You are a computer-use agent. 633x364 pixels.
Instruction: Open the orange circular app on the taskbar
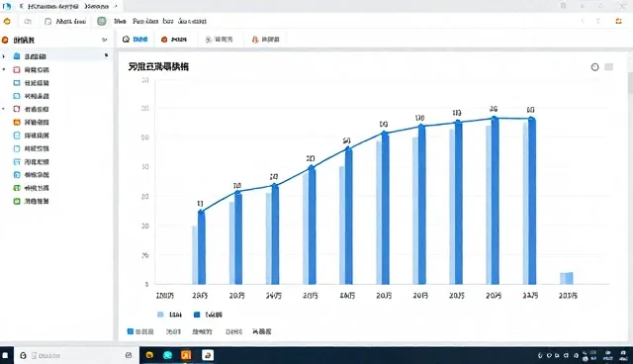tap(149, 355)
